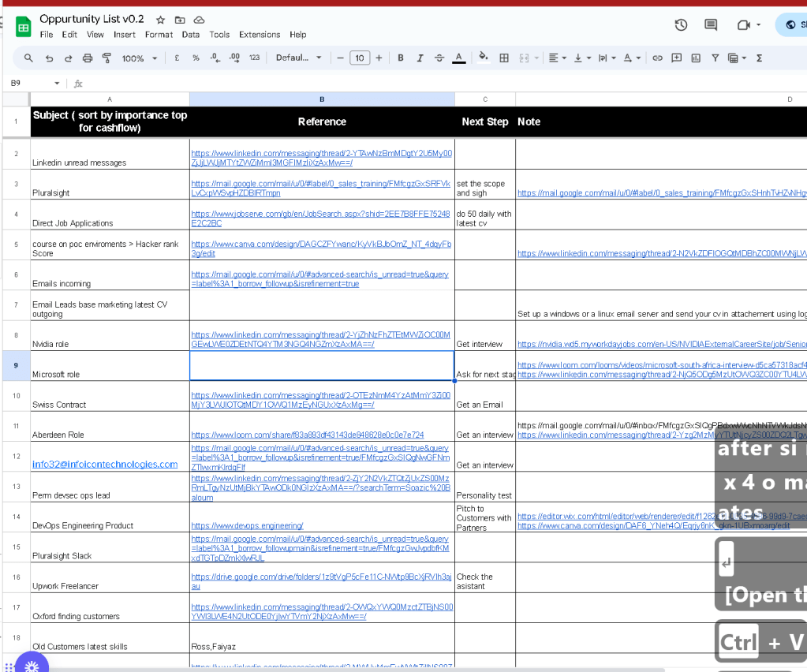The height and width of the screenshot is (672, 807).
Task: Click the Print icon
Action: tap(88, 58)
